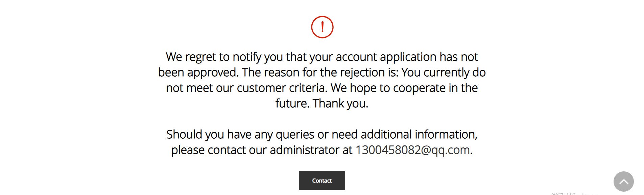Click the words "been approved"
Viewport: 644px width, 195px height.
198,73
